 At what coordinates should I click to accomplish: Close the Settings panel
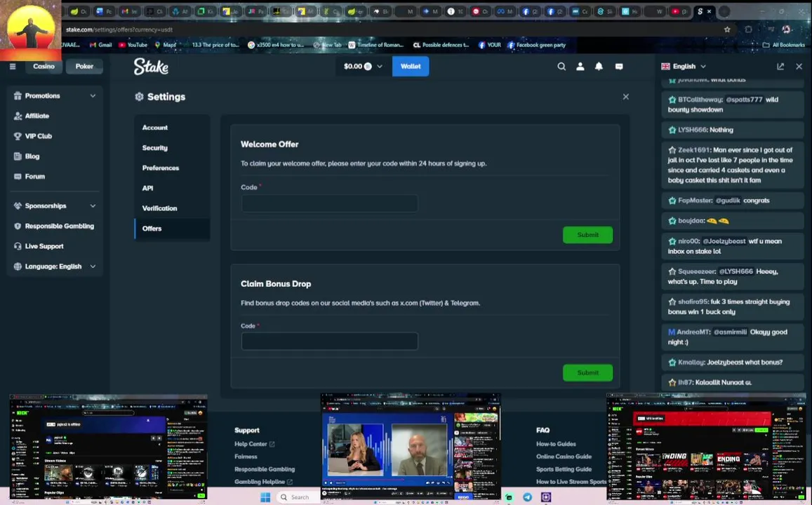pyautogui.click(x=625, y=97)
